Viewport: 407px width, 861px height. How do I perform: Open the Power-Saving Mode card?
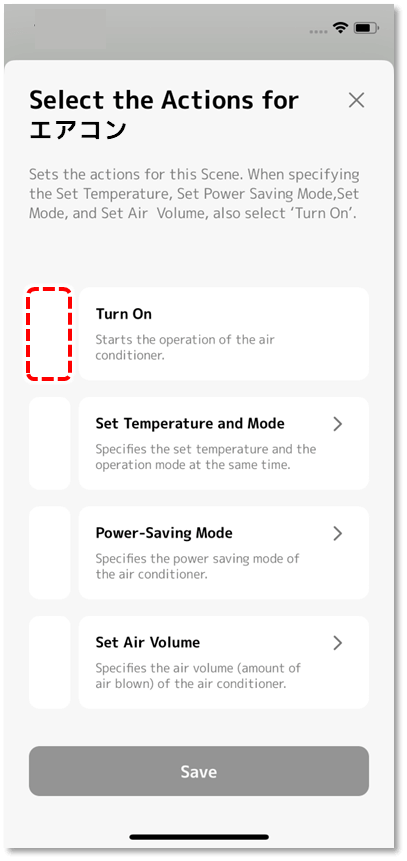pyautogui.click(x=224, y=552)
